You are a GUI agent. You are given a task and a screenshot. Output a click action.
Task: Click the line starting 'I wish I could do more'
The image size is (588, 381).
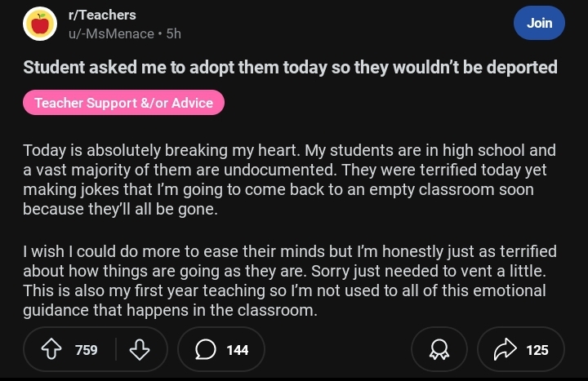289,252
